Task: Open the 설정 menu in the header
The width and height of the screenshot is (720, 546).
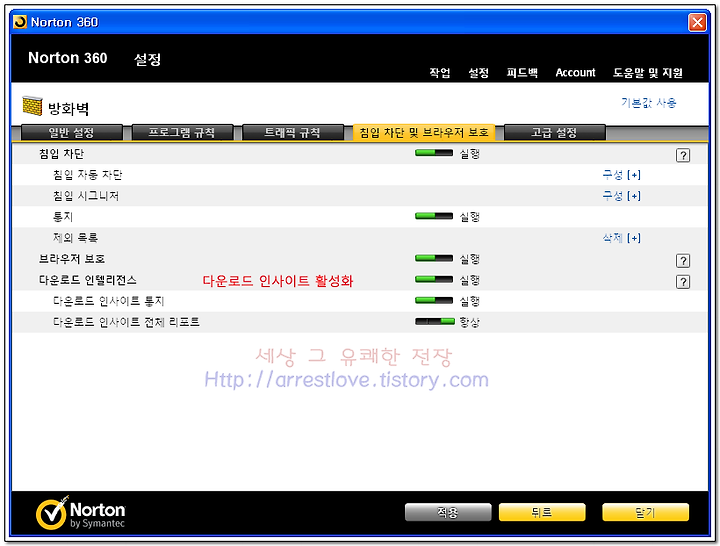Action: pos(478,73)
